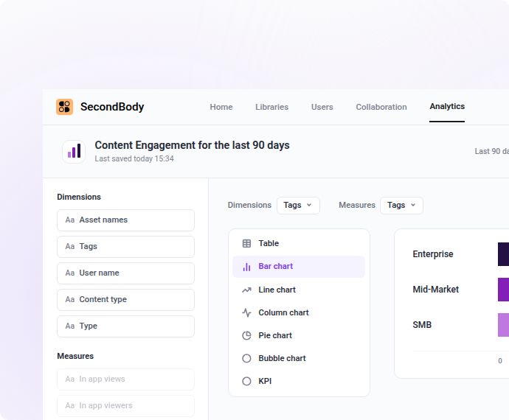Click the Bubble chart circle icon
Screen dimensions: 509x420
246,358
